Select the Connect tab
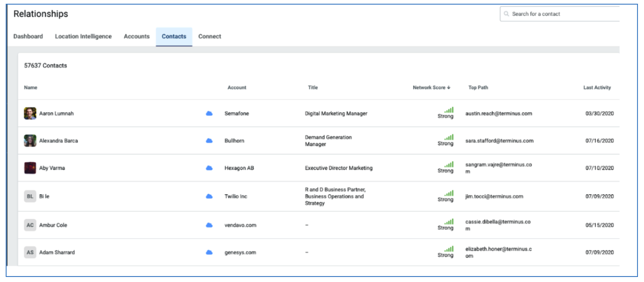This screenshot has height=282, width=644. coord(209,36)
